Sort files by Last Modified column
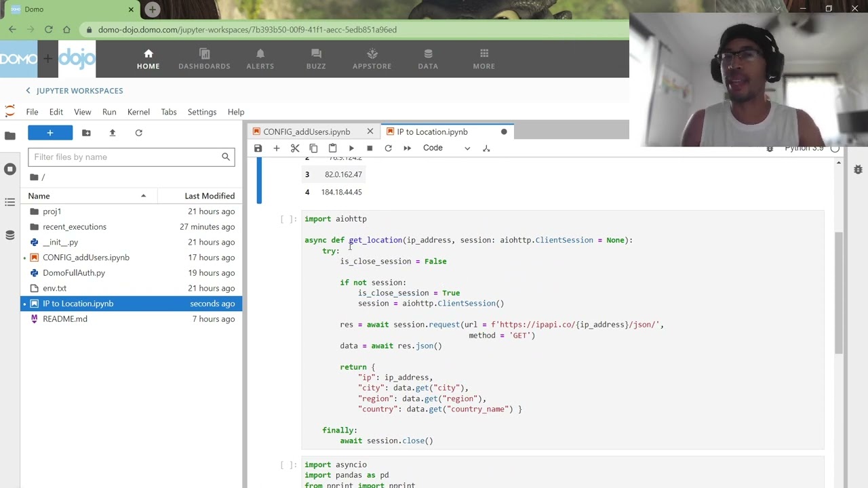 [x=200, y=196]
